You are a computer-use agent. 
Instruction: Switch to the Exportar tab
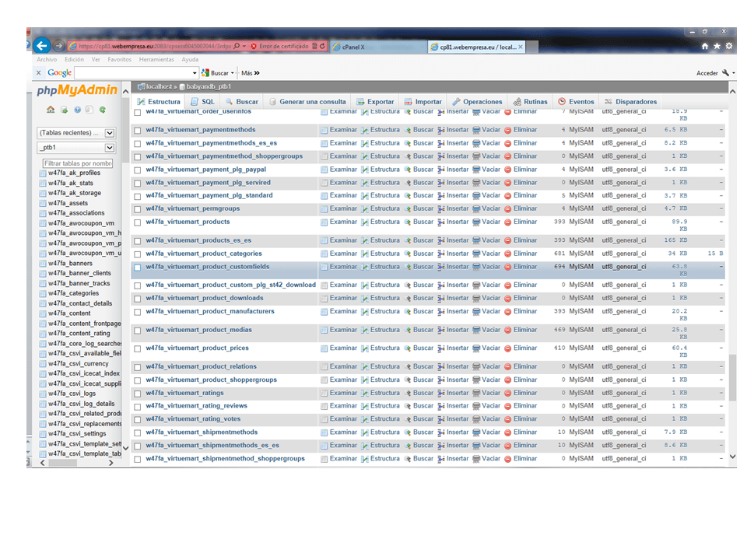[x=375, y=102]
